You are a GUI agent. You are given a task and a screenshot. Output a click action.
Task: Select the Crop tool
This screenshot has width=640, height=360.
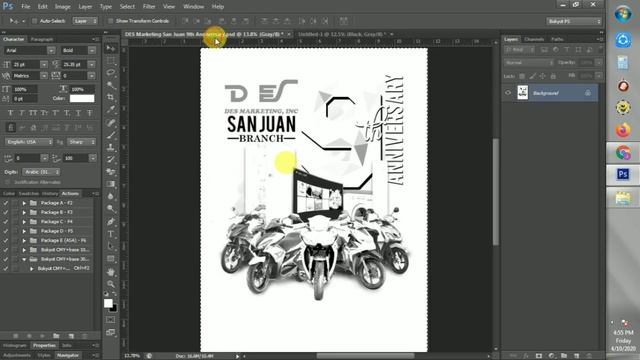click(111, 98)
